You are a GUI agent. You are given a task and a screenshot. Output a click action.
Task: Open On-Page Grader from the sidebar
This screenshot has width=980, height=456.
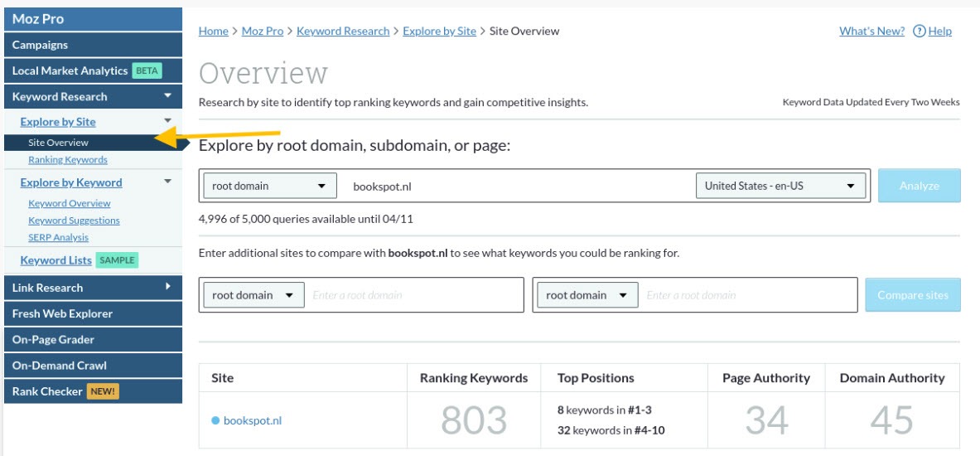(53, 339)
